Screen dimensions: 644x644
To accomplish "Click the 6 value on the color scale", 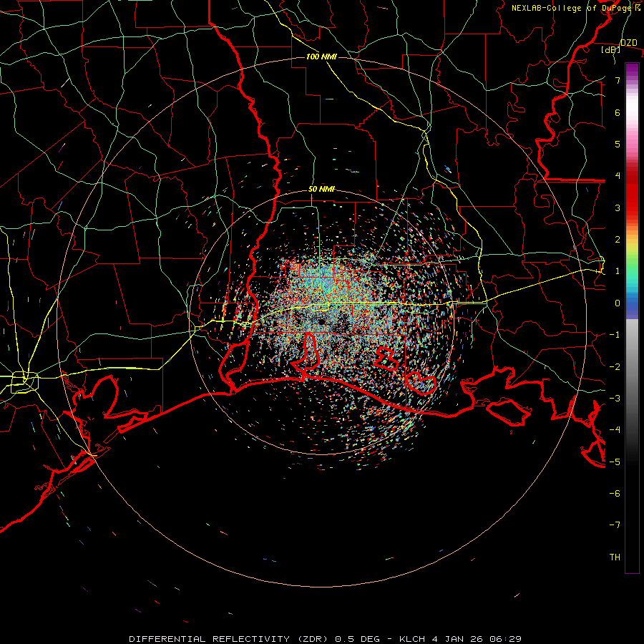I will click(x=618, y=112).
